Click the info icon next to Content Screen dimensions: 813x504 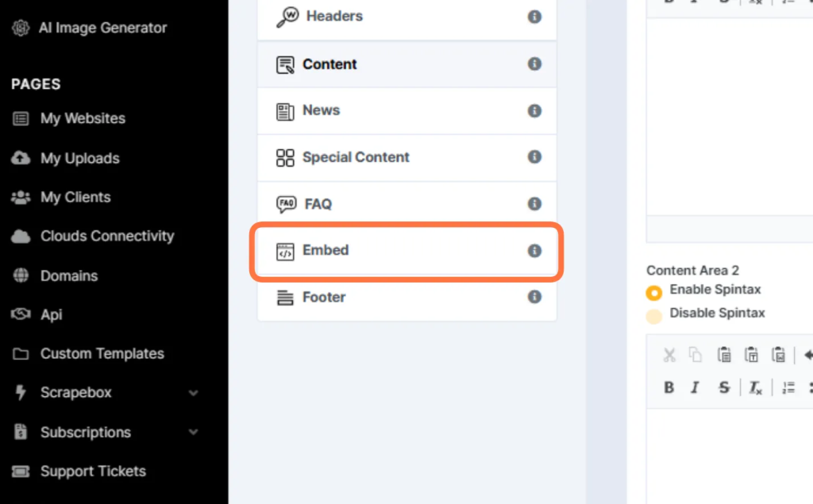coord(534,63)
